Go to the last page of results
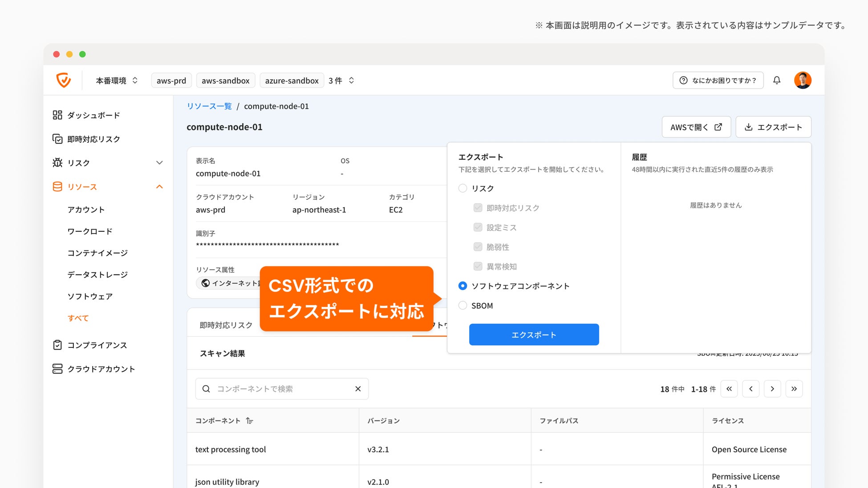Image resolution: width=868 pixels, height=488 pixels. coord(794,389)
